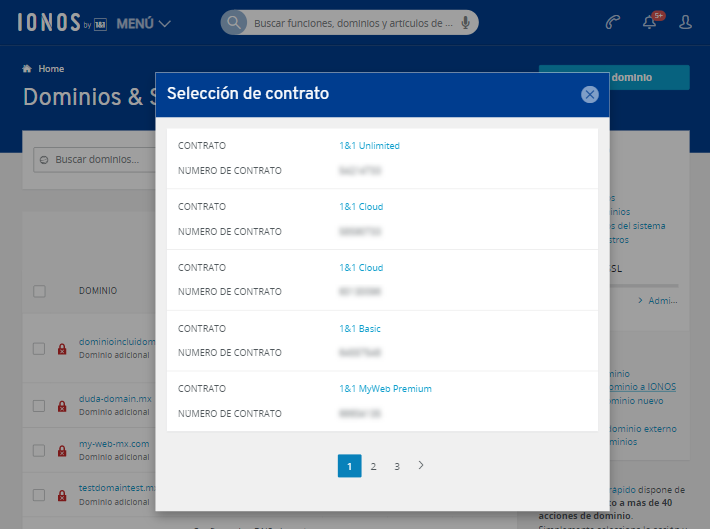Open the MENÚ dropdown

pos(144,24)
